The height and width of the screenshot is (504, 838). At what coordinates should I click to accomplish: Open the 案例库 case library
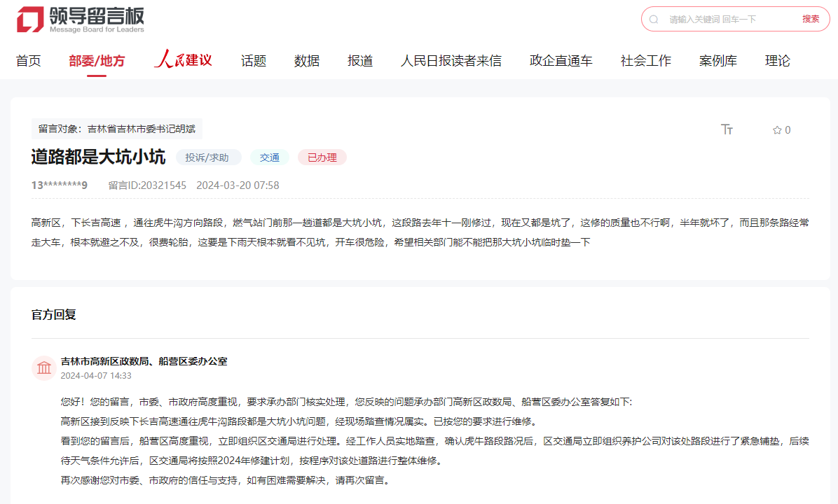(717, 61)
